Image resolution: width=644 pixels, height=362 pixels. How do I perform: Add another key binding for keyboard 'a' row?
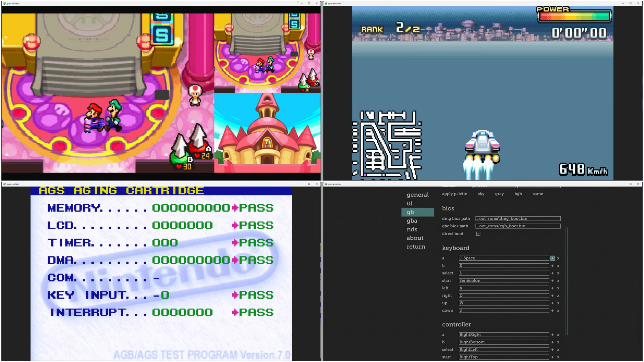(x=552, y=258)
